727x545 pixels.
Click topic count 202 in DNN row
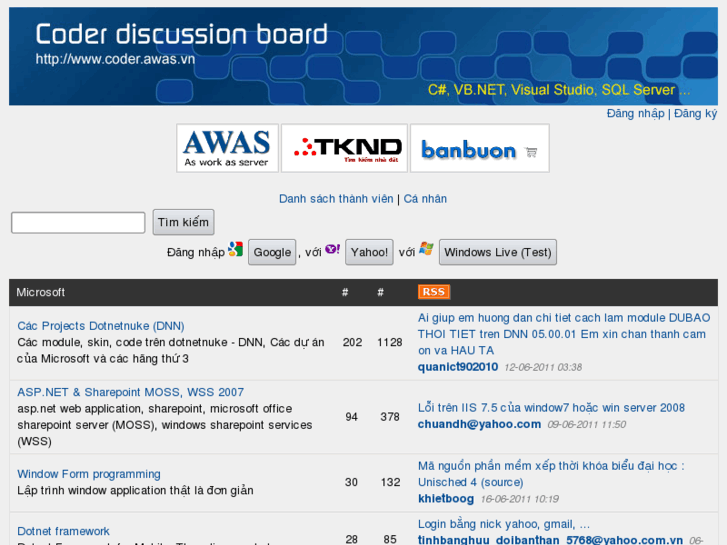[x=352, y=342]
